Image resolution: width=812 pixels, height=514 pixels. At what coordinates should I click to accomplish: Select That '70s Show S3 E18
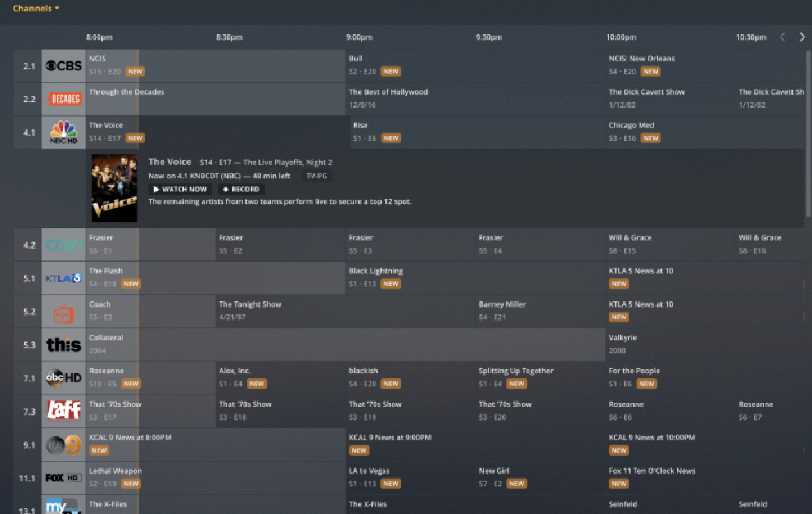click(281, 411)
